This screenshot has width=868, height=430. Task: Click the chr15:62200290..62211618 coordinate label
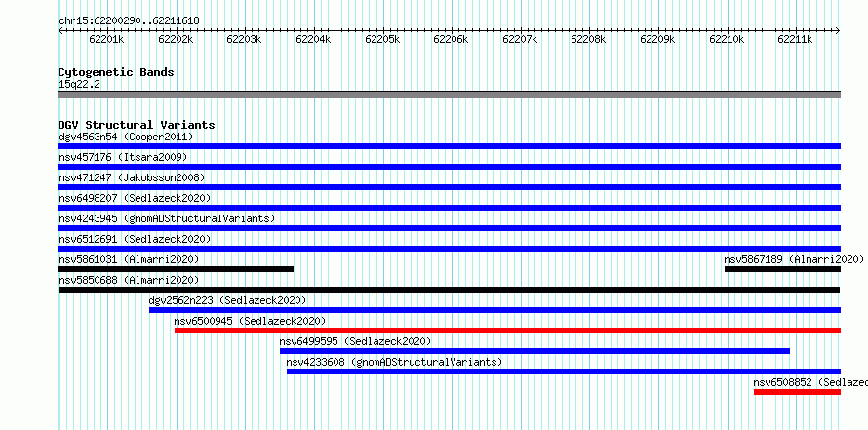[x=129, y=21]
